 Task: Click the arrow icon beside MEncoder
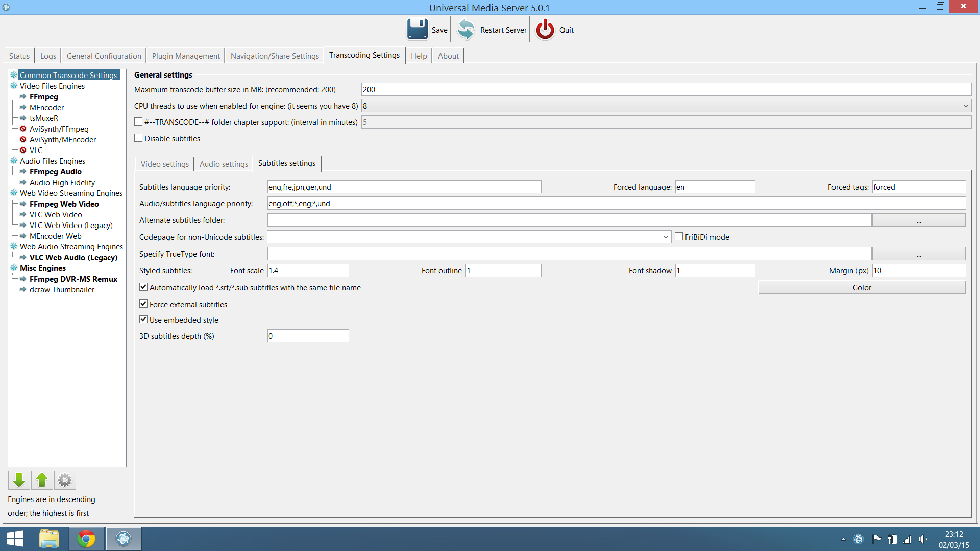23,107
